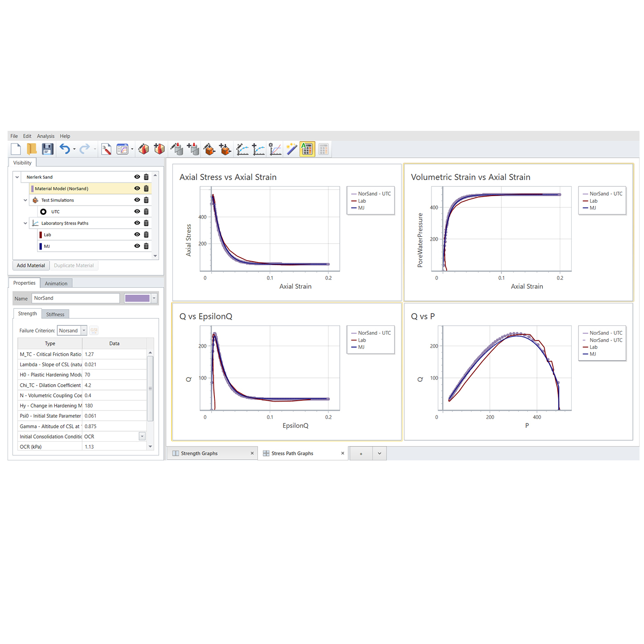Toggle the eye icon for UTC
This screenshot has width=644, height=644.
137,212
